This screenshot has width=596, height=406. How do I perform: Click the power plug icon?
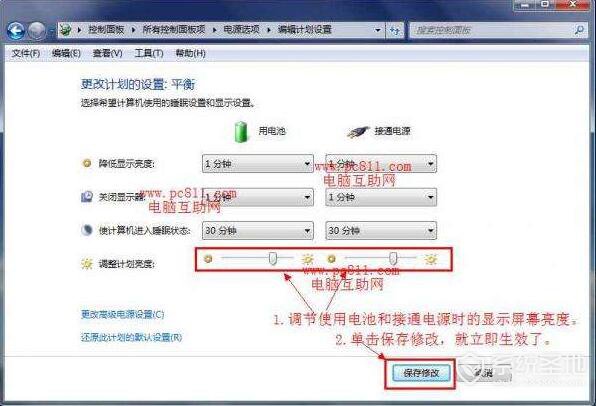(x=358, y=132)
